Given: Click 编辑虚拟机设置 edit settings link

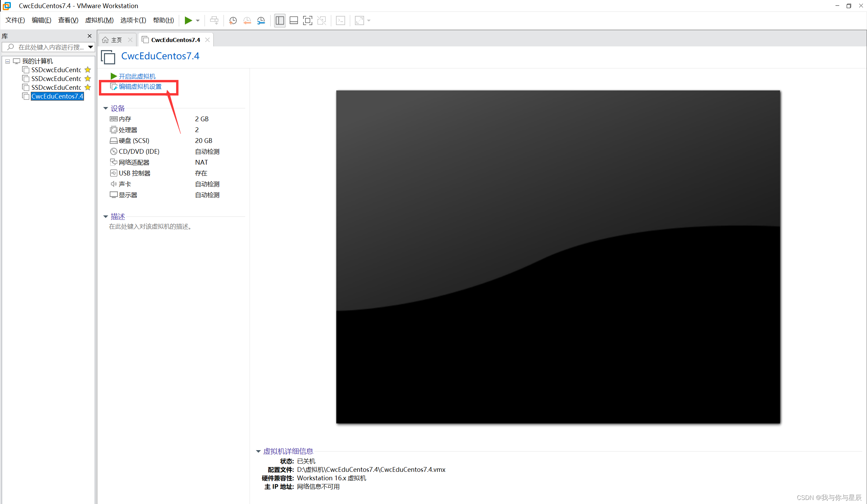Looking at the screenshot, I should coord(140,87).
